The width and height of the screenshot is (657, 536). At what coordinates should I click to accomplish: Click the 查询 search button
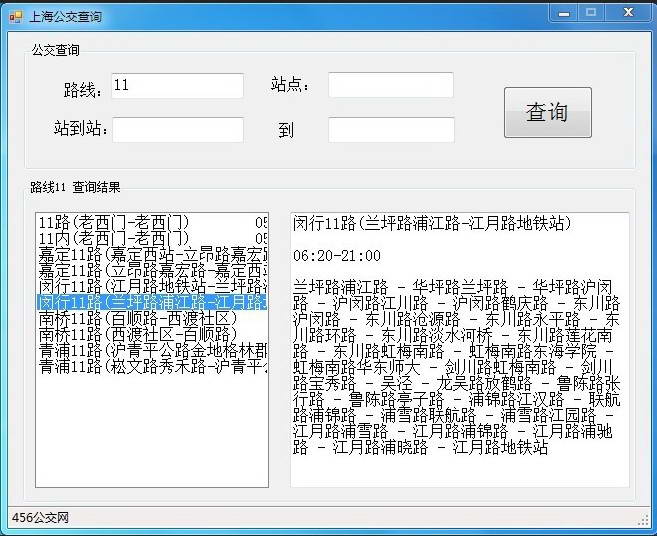[x=547, y=112]
